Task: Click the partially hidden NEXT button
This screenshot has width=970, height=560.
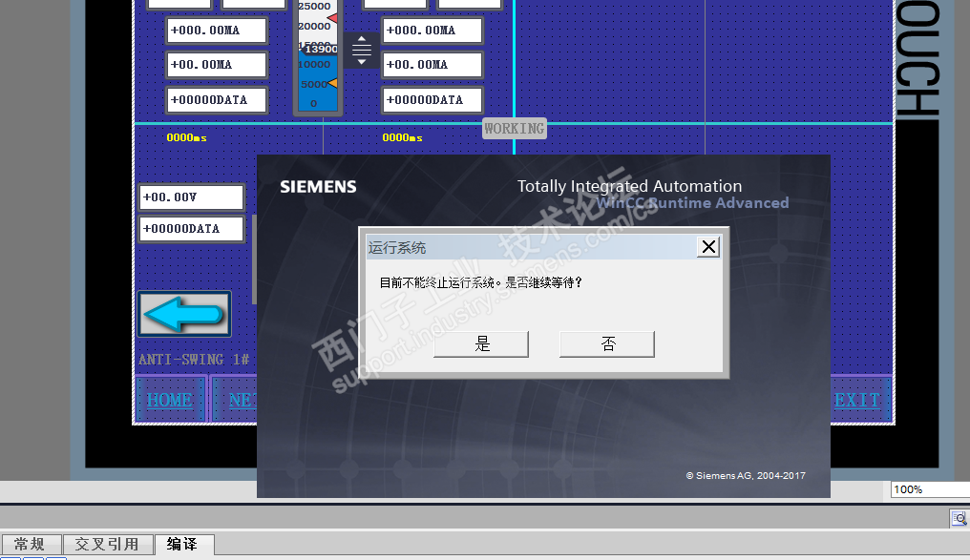Action: [x=235, y=400]
